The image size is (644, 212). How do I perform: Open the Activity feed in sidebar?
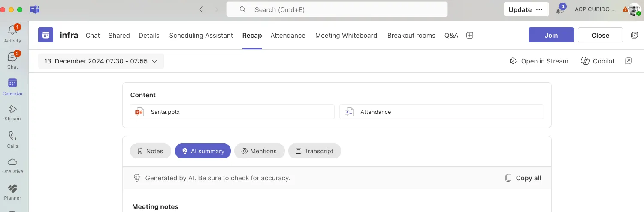tap(12, 33)
